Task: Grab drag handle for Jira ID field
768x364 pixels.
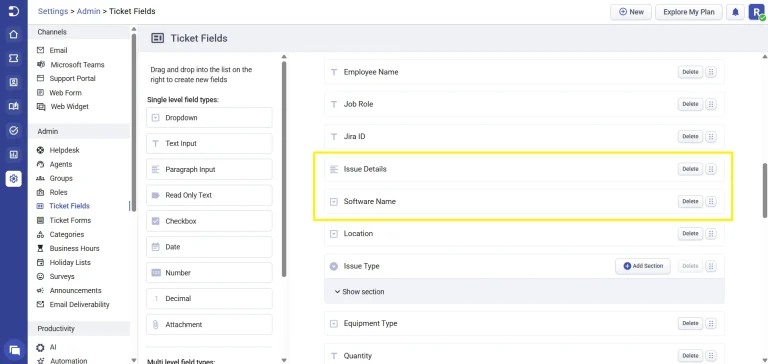Action: click(x=711, y=137)
